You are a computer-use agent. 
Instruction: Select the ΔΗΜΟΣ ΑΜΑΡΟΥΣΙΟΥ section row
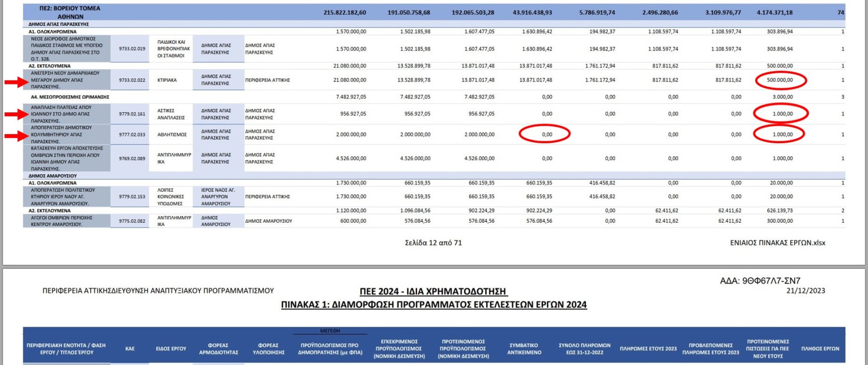tap(53, 176)
